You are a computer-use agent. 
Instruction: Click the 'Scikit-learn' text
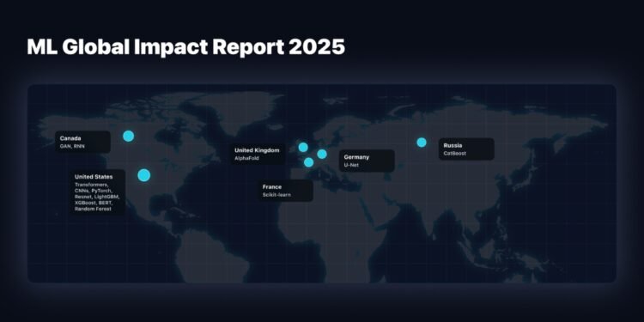[x=276, y=195]
